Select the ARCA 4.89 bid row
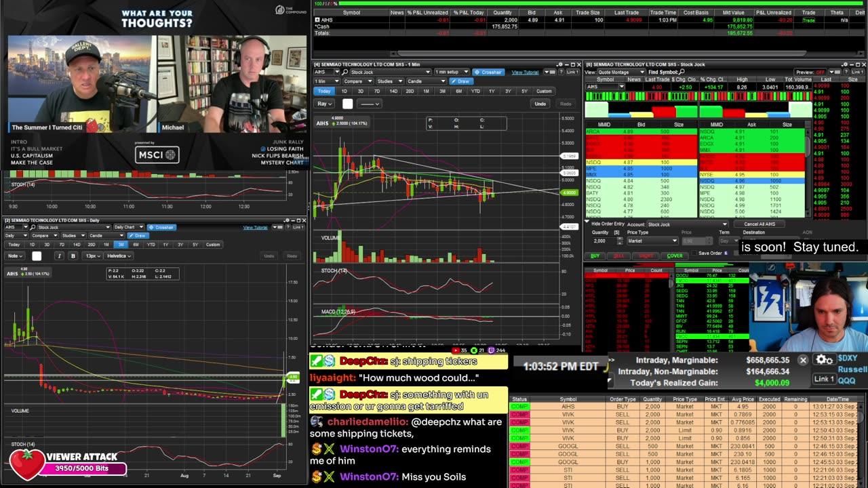 coord(641,131)
